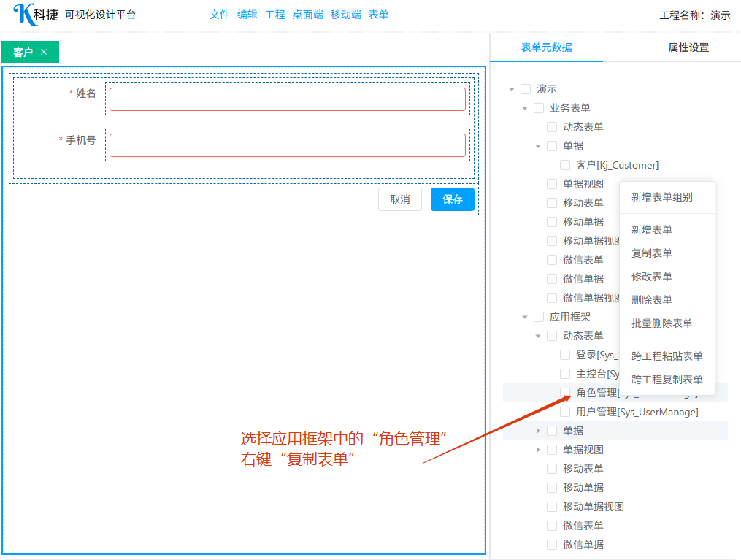The image size is (741, 560).
Task: Select 复制表单 in the context menu
Action: point(651,253)
